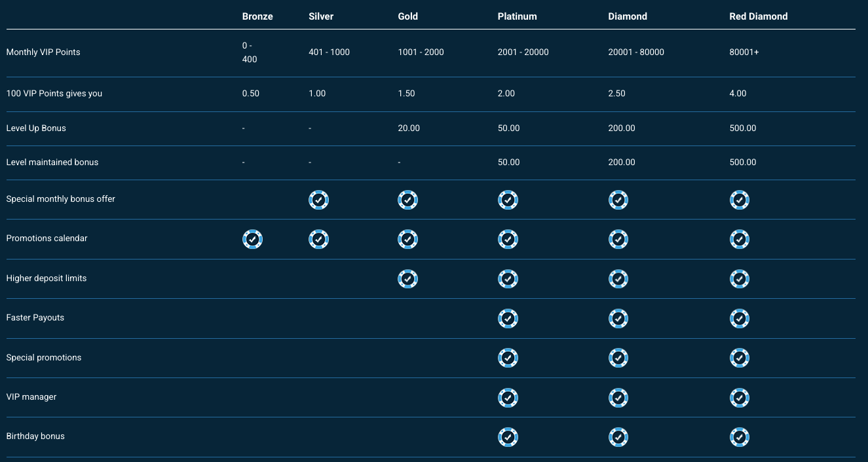Click Platinum chip icon for Faster Payouts
The width and height of the screenshot is (868, 462).
click(508, 318)
